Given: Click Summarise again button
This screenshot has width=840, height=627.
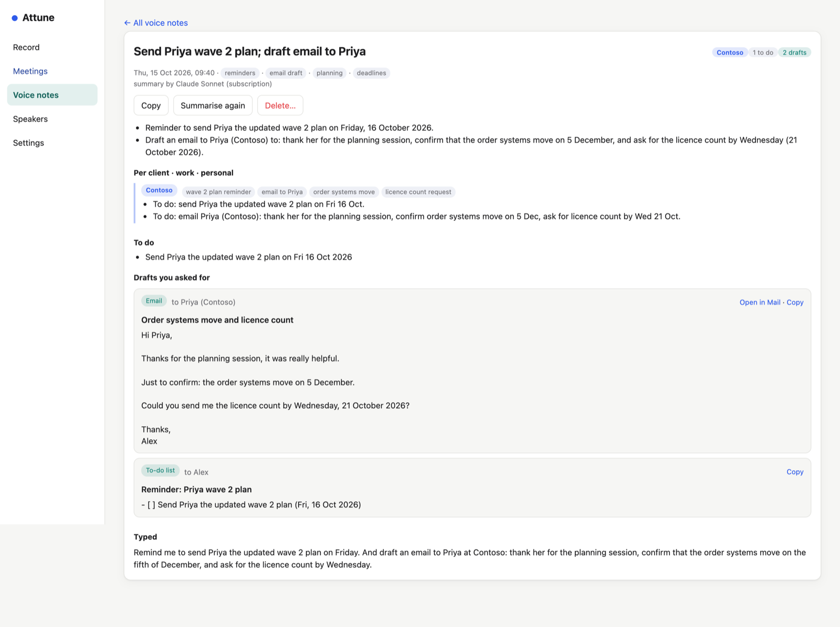Looking at the screenshot, I should pos(213,105).
